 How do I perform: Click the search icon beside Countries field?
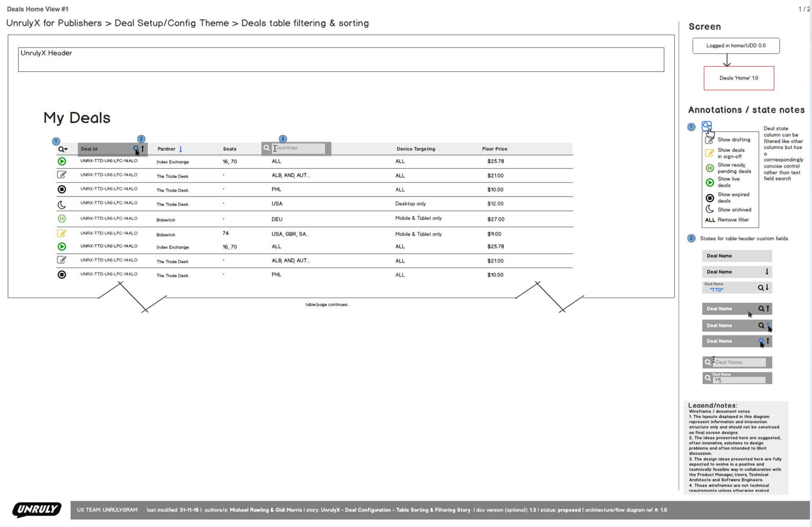pos(266,148)
